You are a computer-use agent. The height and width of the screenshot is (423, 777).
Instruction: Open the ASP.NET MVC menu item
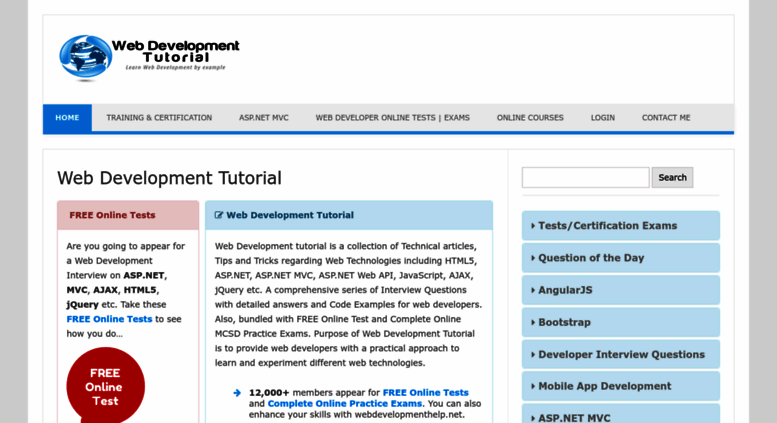click(x=264, y=118)
